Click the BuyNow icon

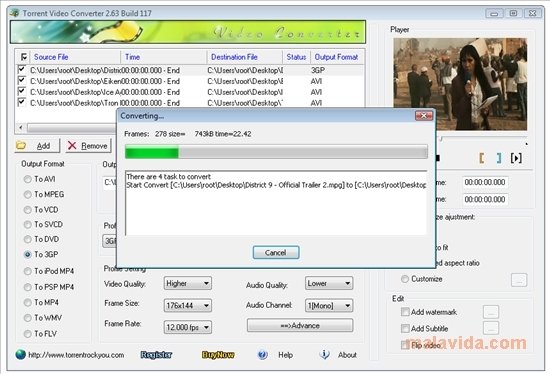tap(218, 355)
